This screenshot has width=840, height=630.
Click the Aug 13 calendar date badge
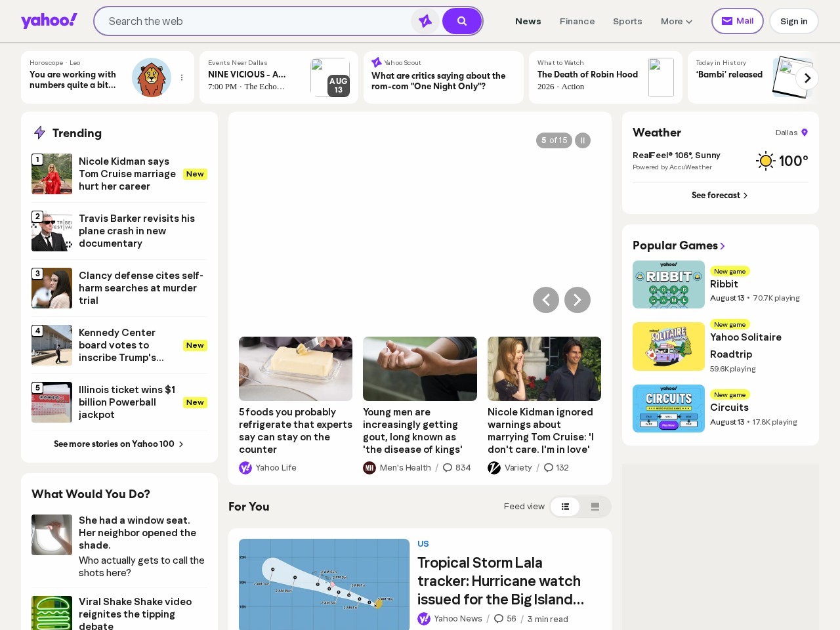(339, 85)
